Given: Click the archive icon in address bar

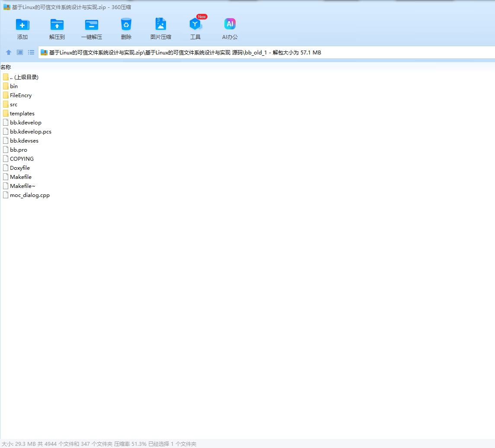Looking at the screenshot, I should click(44, 53).
